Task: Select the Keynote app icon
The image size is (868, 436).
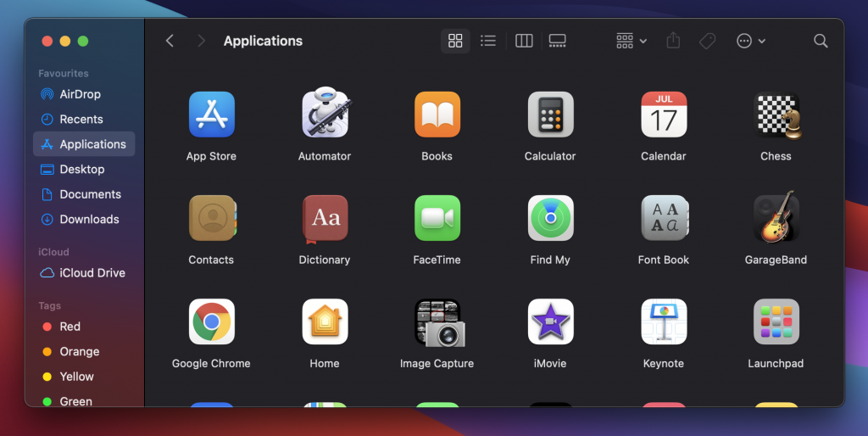Action: [x=664, y=321]
